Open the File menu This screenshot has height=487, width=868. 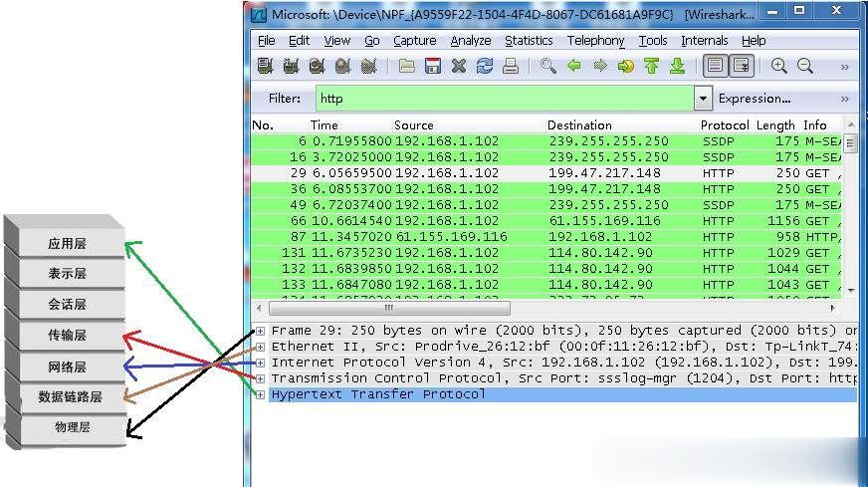point(266,41)
